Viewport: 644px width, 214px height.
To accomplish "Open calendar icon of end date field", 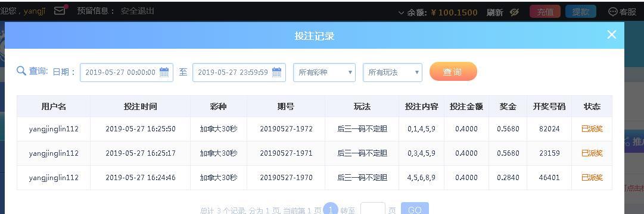I will point(277,72).
